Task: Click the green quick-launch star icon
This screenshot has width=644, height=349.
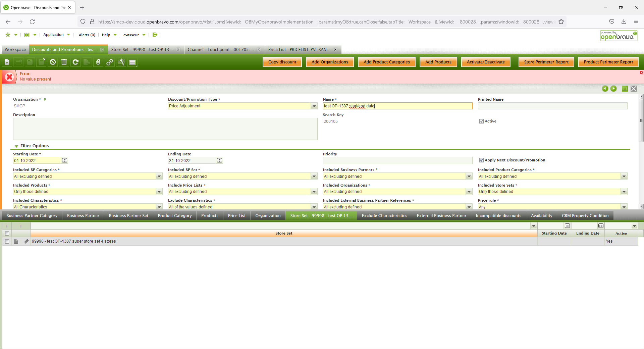Action: pyautogui.click(x=8, y=35)
